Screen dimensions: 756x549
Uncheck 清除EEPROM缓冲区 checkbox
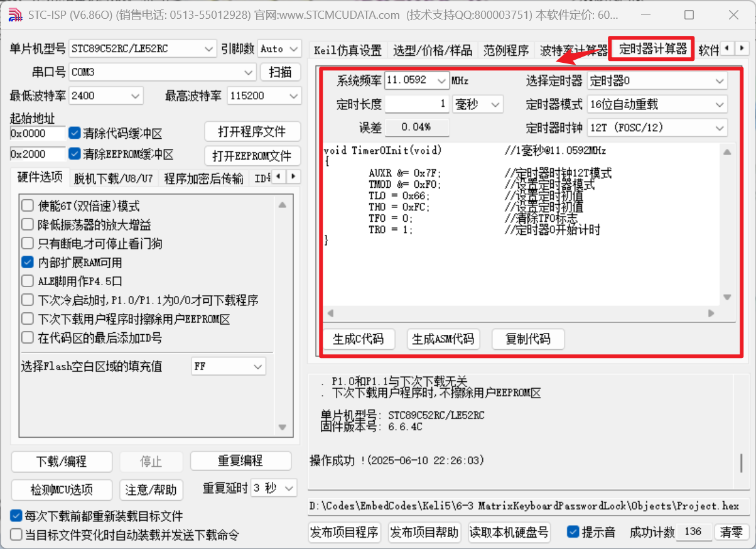tap(75, 154)
